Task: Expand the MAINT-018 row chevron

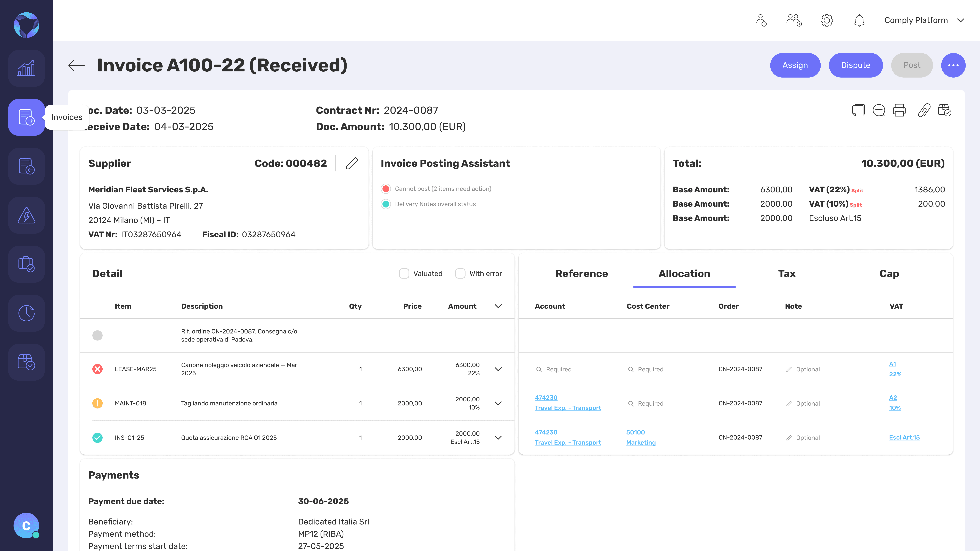Action: (x=498, y=403)
